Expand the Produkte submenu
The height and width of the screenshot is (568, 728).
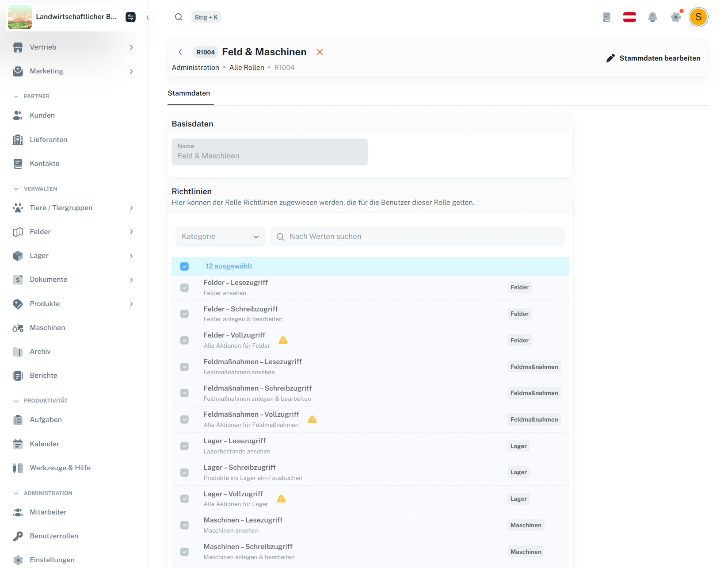(131, 304)
